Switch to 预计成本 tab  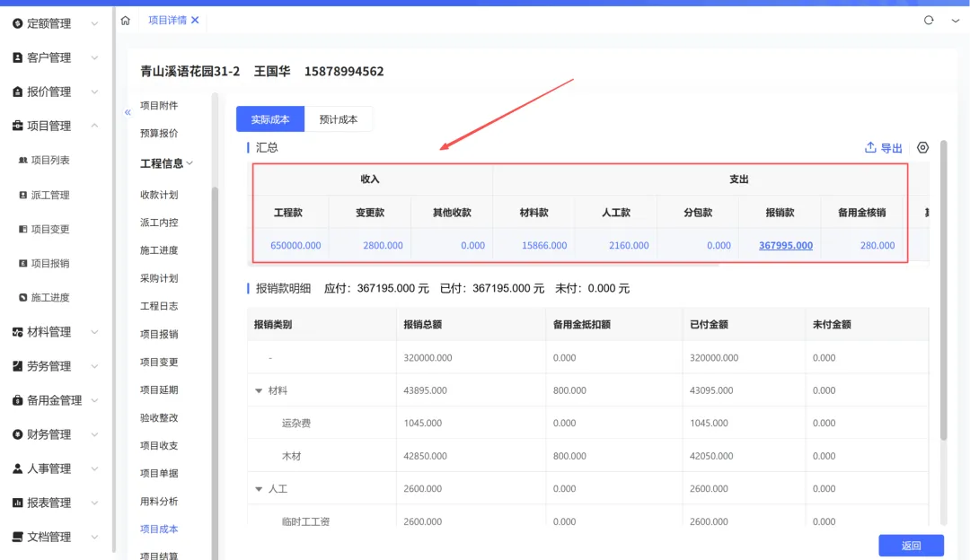pos(339,119)
